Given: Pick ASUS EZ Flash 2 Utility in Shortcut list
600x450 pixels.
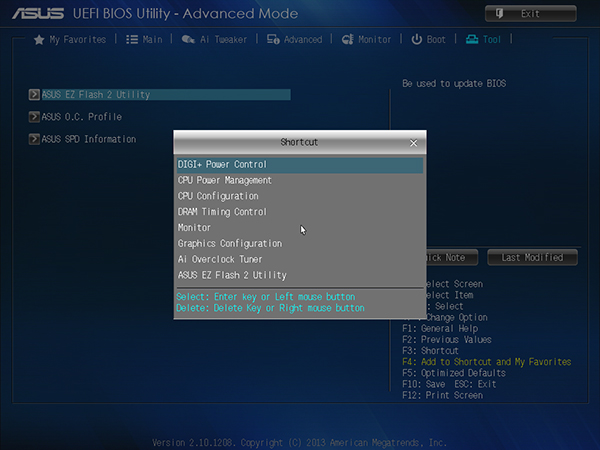Looking at the screenshot, I should pyautogui.click(x=300, y=275).
